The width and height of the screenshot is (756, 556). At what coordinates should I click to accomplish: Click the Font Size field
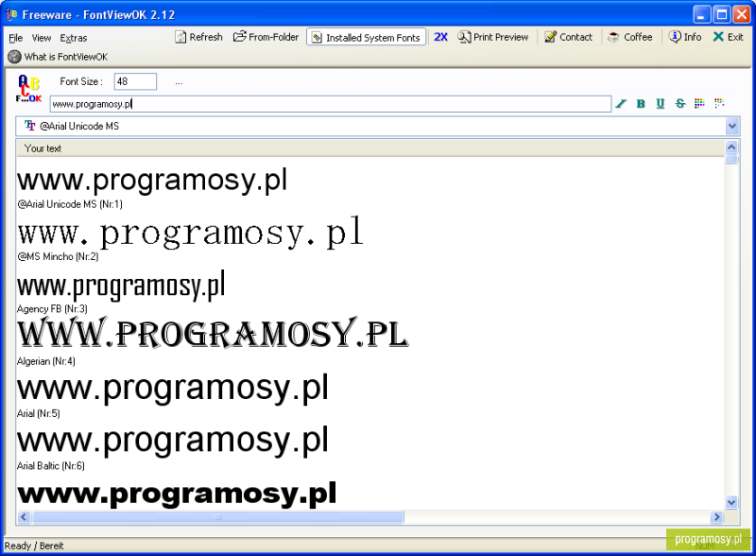(x=135, y=81)
